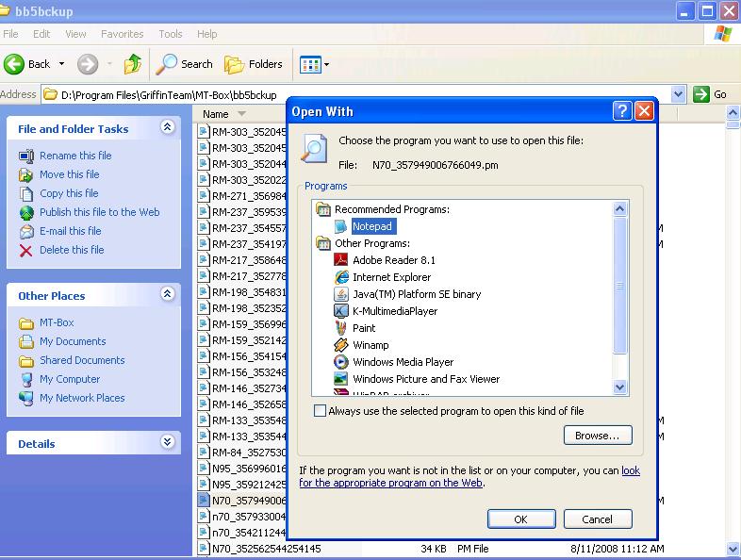
Task: Open My Computer in Other Places
Action: [70, 379]
